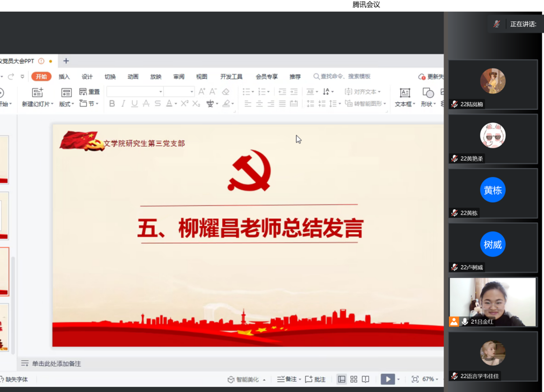Click the increase indent icon
The image size is (544, 392).
click(294, 92)
